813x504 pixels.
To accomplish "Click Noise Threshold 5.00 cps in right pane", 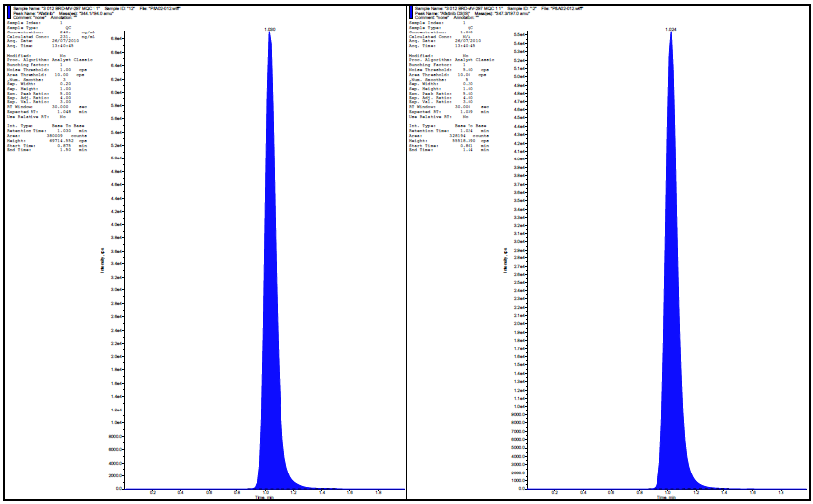I will (454, 69).
